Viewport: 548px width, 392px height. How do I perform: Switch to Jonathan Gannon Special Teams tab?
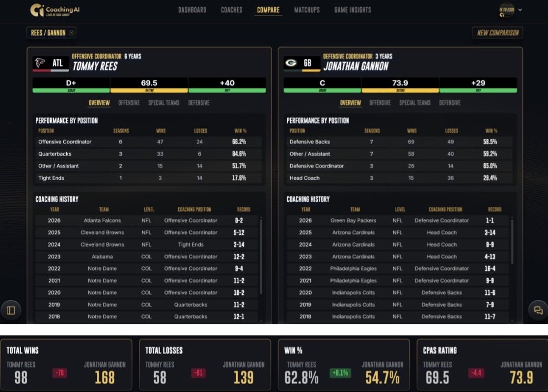tap(415, 103)
